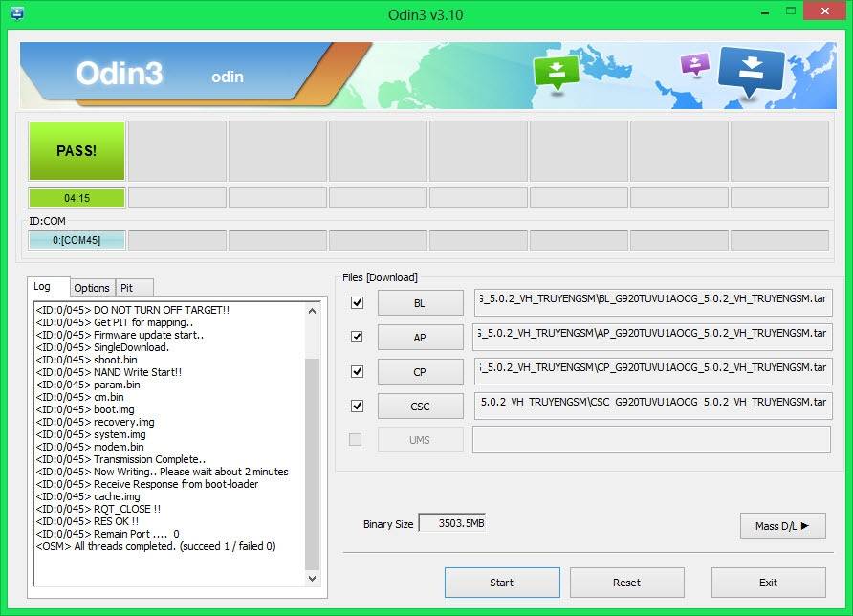Image resolution: width=853 pixels, height=616 pixels.
Task: Click the Odin3 app icon in title bar
Action: [x=17, y=13]
